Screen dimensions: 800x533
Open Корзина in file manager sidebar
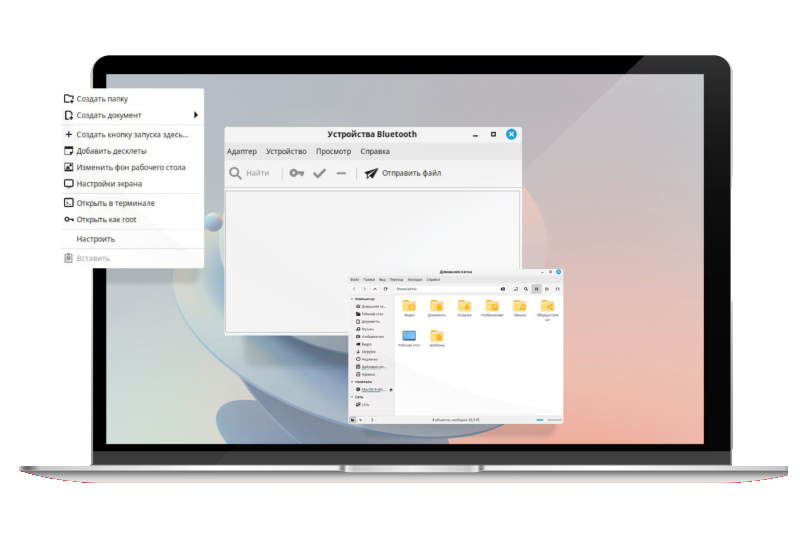[365, 374]
